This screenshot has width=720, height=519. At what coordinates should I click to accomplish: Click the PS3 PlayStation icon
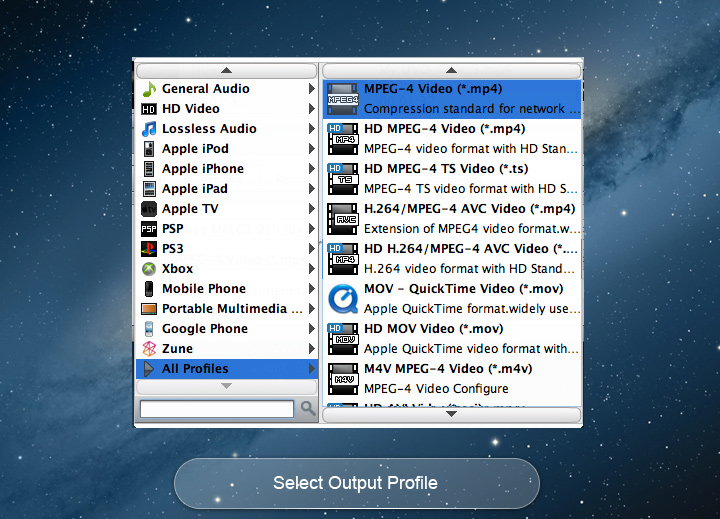tap(149, 249)
